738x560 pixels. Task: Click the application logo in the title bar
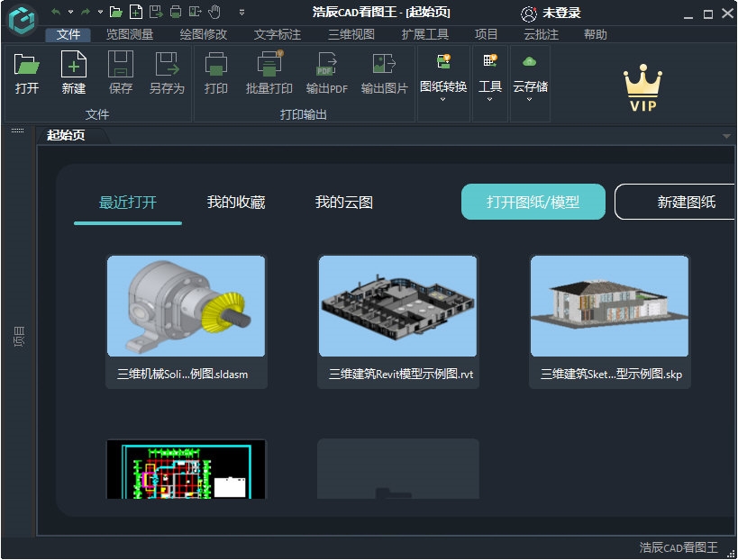pos(22,20)
